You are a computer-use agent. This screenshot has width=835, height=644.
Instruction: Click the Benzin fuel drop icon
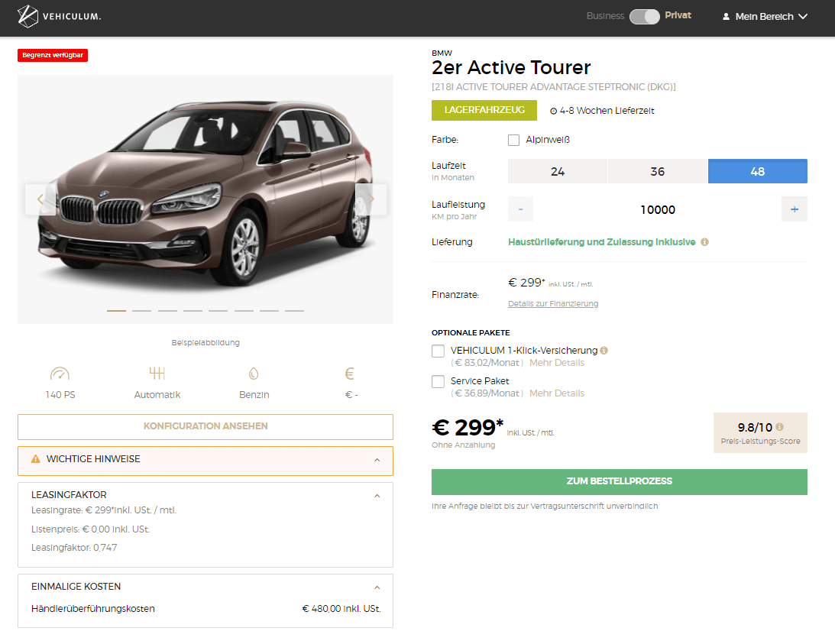[x=254, y=374]
